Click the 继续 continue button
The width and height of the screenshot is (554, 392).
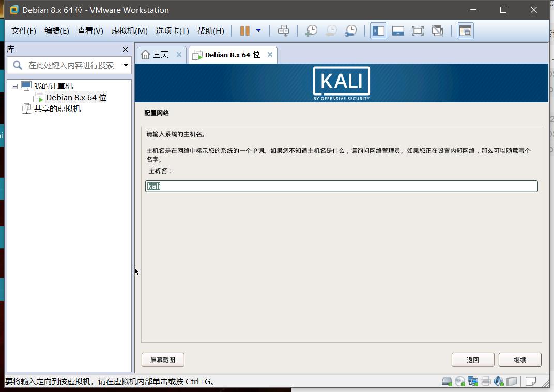click(x=520, y=359)
